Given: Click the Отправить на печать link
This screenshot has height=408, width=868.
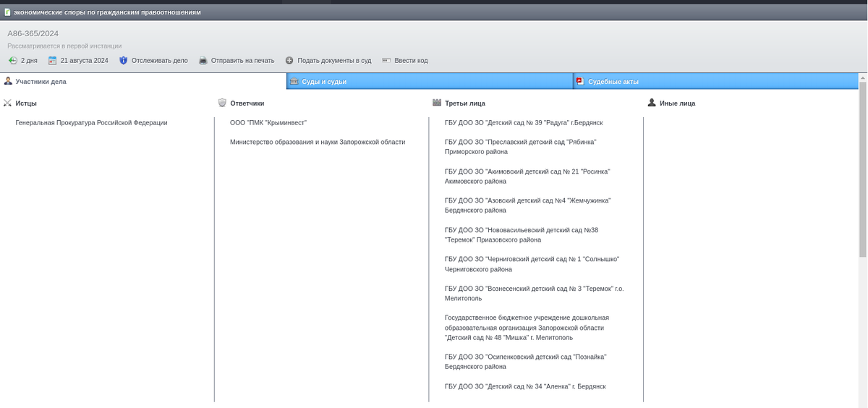Looking at the screenshot, I should 242,61.
